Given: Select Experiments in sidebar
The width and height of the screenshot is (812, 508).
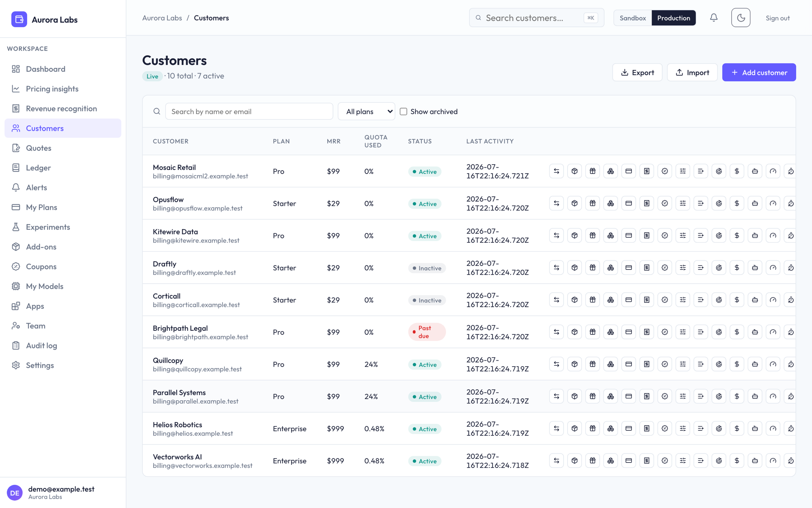Looking at the screenshot, I should pyautogui.click(x=63, y=227).
